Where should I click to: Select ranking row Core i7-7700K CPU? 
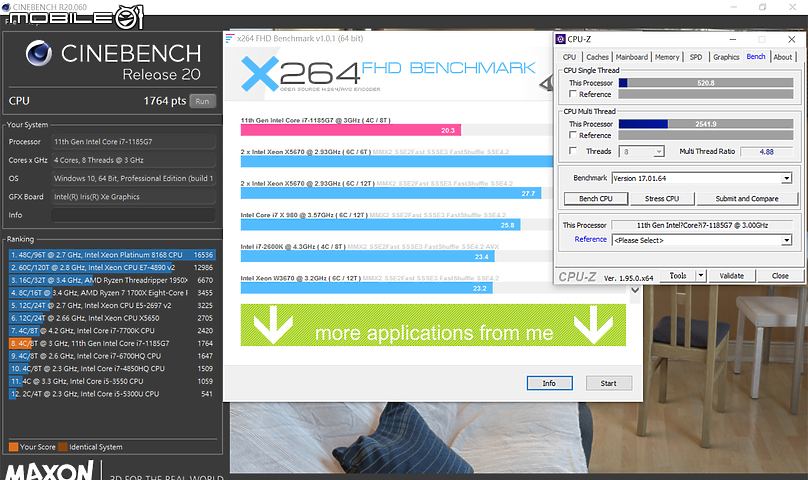tap(112, 330)
